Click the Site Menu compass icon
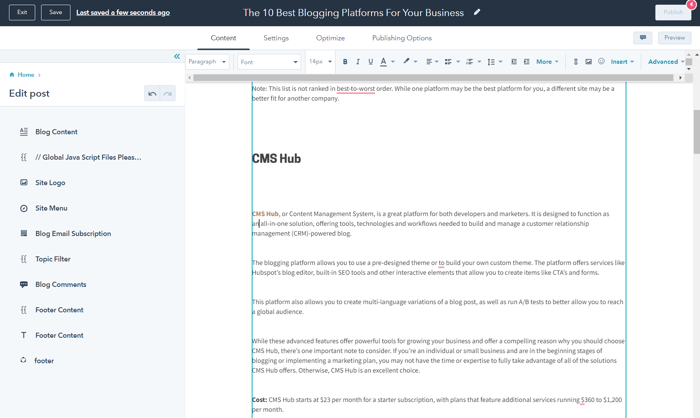 pyautogui.click(x=24, y=208)
